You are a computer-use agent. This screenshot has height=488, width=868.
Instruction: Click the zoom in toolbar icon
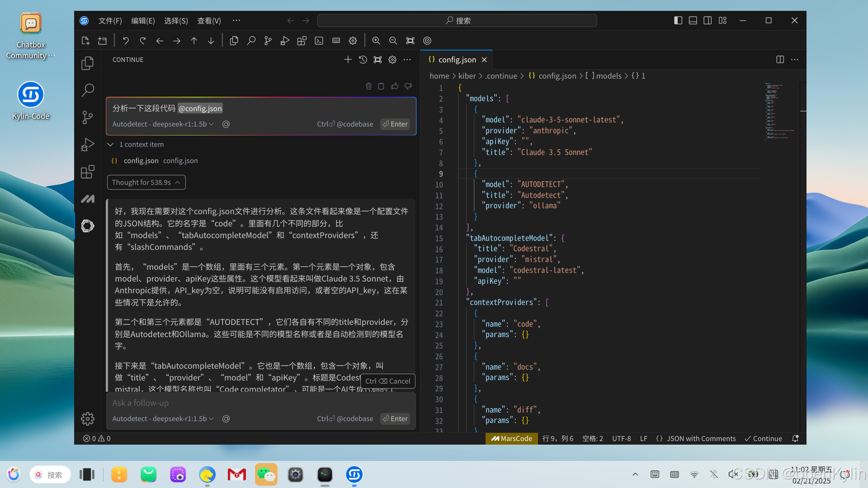[376, 41]
